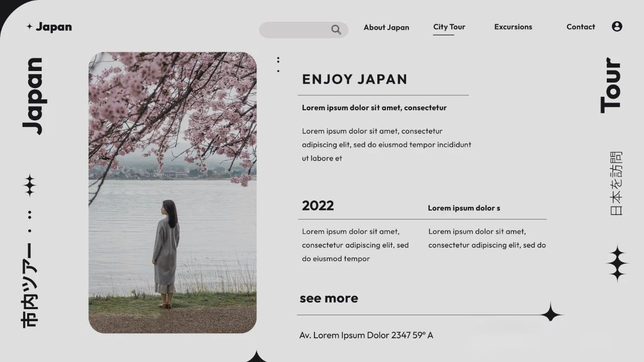Click the Japan logo text in header
The width and height of the screenshot is (644, 362).
(x=54, y=27)
